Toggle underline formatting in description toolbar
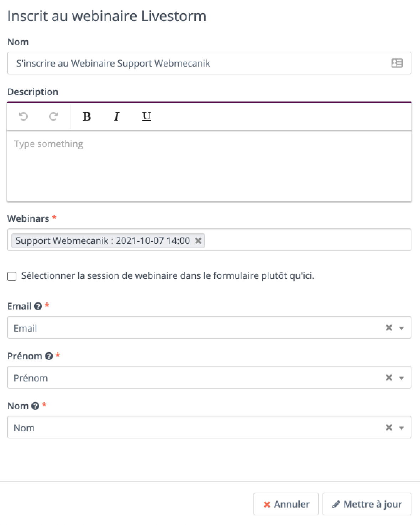 click(147, 116)
